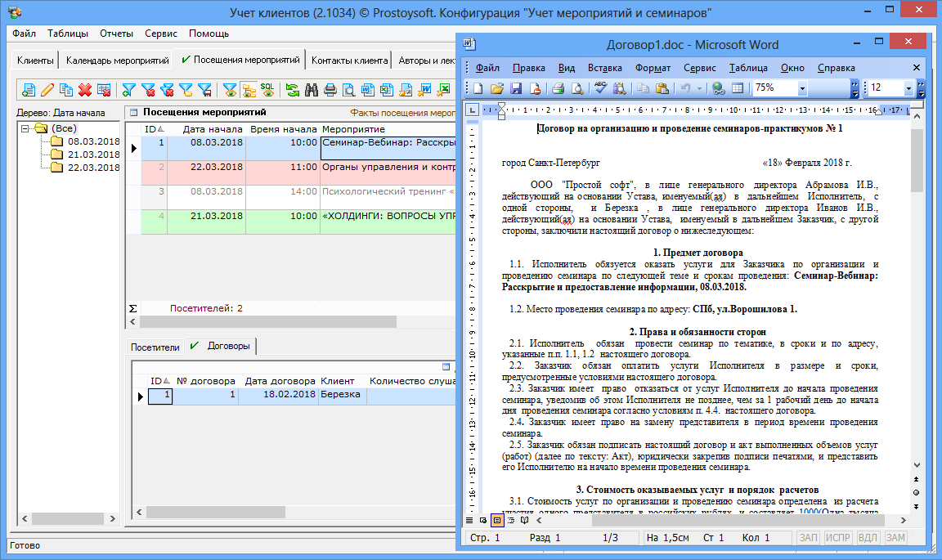Click the add new record icon
Image resolution: width=942 pixels, height=560 pixels.
point(29,90)
